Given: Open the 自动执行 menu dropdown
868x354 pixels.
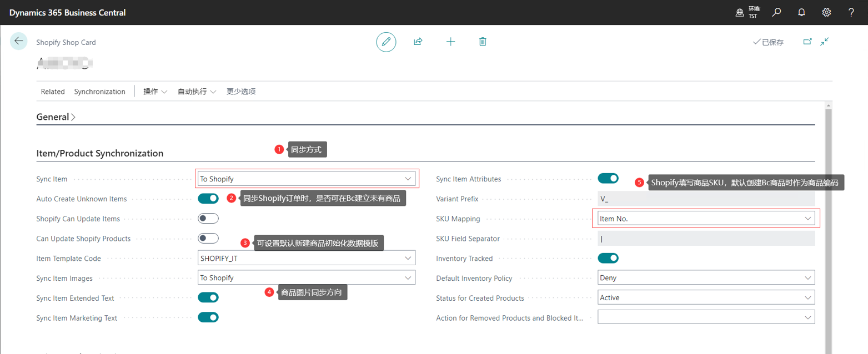Looking at the screenshot, I should (197, 92).
